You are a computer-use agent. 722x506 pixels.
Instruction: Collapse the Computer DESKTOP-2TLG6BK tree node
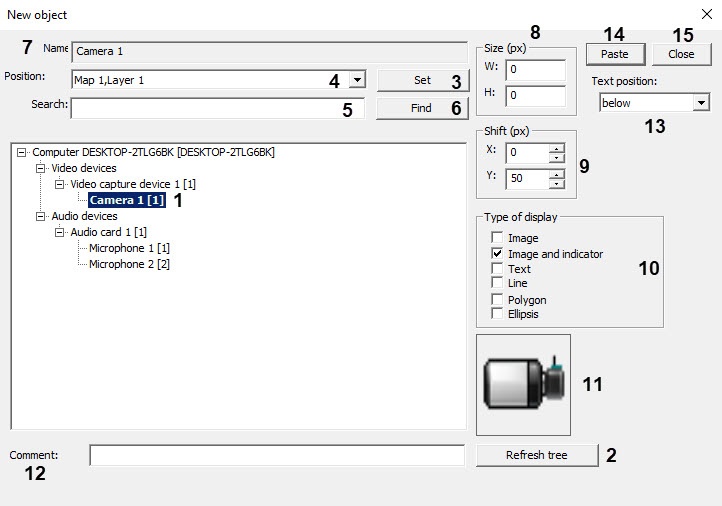coord(21,152)
